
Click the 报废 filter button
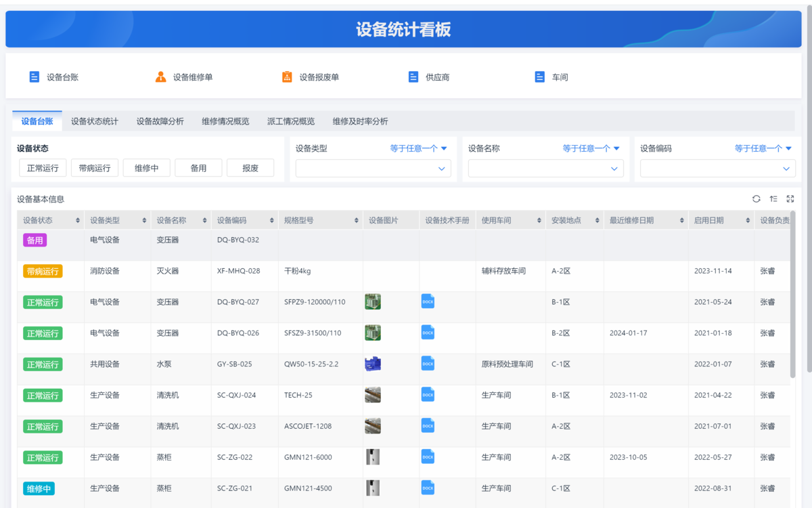pyautogui.click(x=250, y=168)
